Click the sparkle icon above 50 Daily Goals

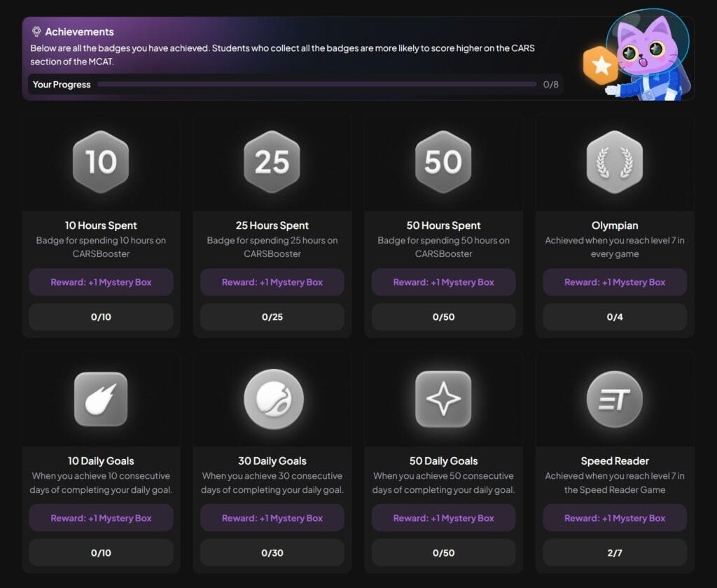(443, 398)
